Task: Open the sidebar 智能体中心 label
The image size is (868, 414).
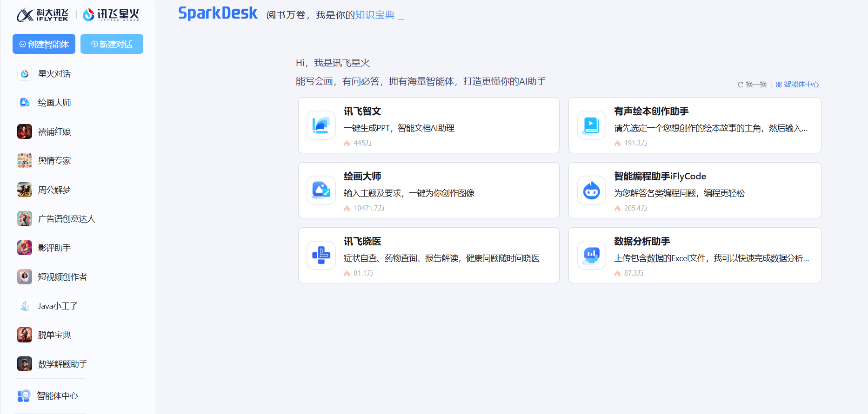Action: pos(58,396)
